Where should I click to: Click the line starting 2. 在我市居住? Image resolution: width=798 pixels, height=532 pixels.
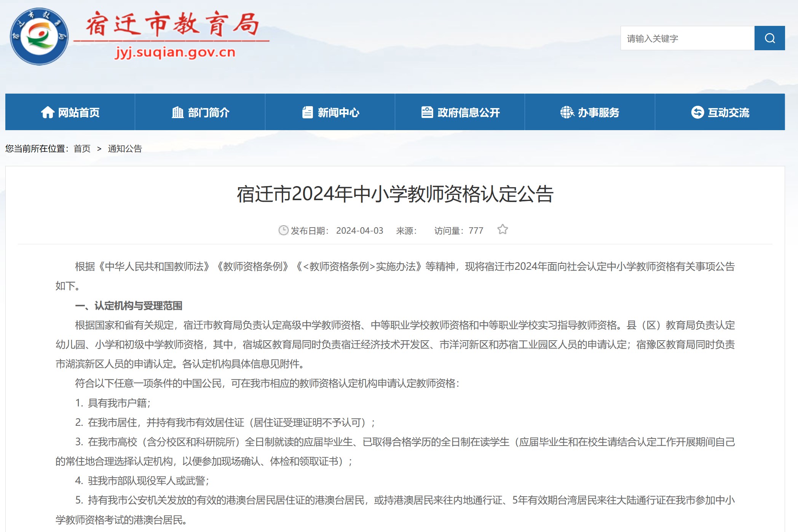225,422
